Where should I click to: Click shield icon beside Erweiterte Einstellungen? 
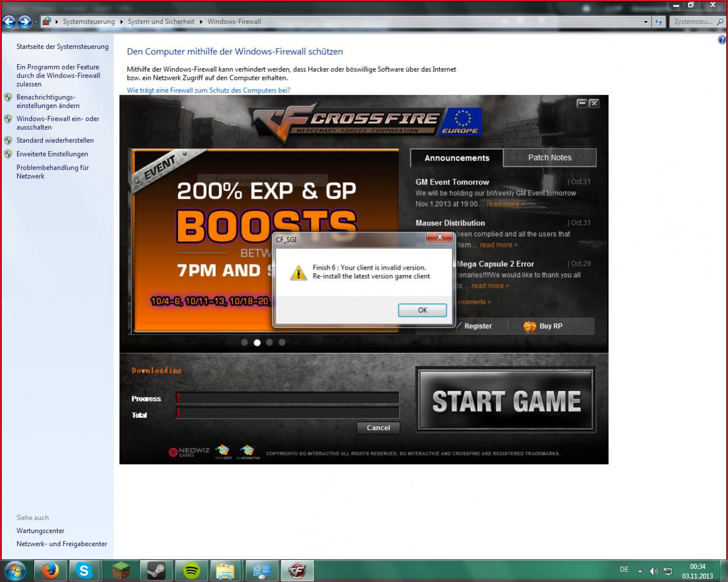click(x=8, y=154)
